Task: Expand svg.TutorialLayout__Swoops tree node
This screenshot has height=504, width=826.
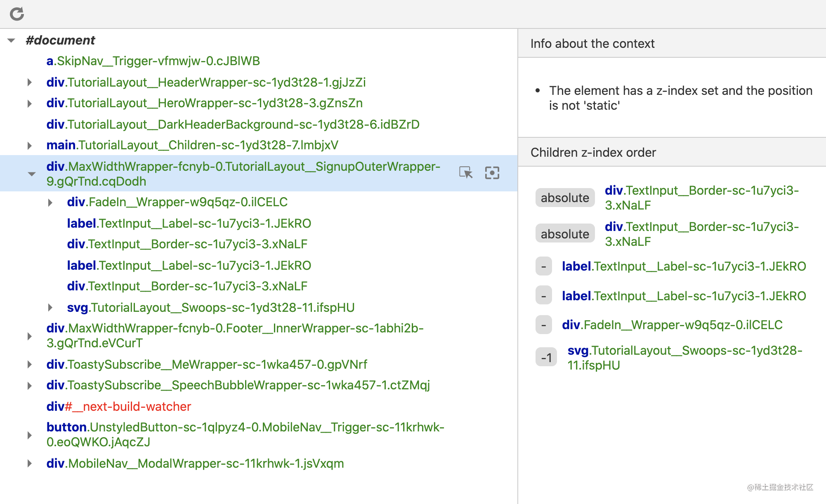Action: (50, 308)
